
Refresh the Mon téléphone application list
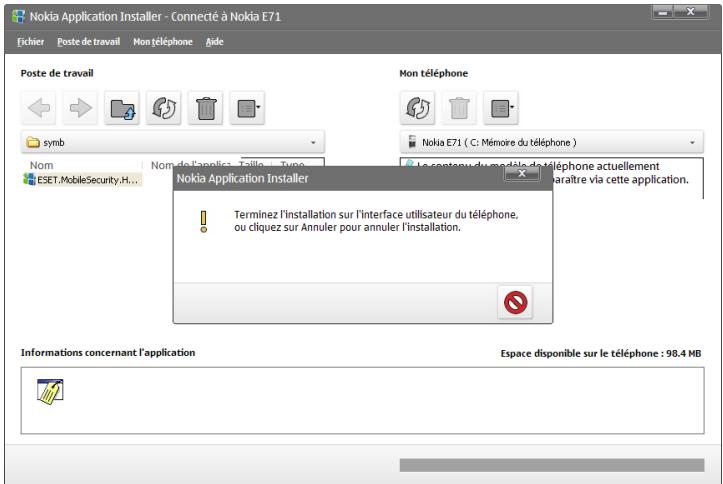pyautogui.click(x=418, y=108)
